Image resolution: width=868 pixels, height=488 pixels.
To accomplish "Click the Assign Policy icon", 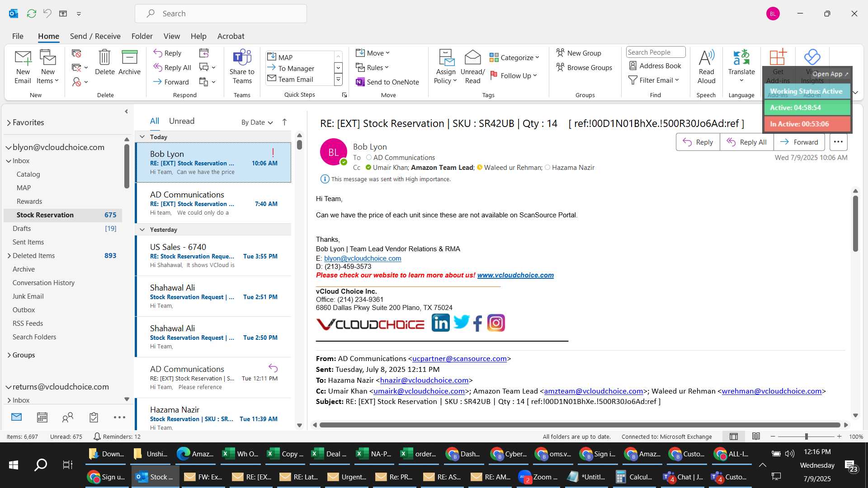I will tap(446, 67).
